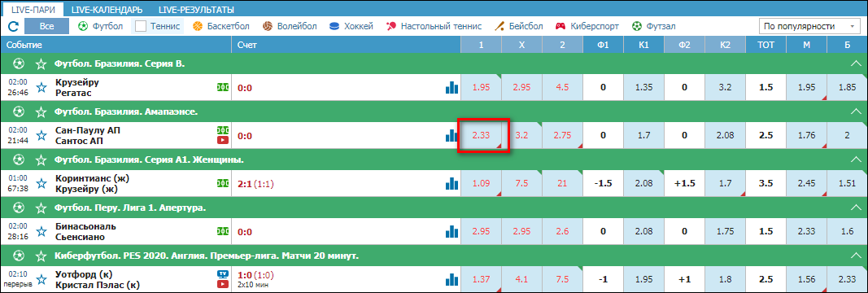
Task: Add Перу Лига 1 Апертура to favorites
Action: [41, 208]
